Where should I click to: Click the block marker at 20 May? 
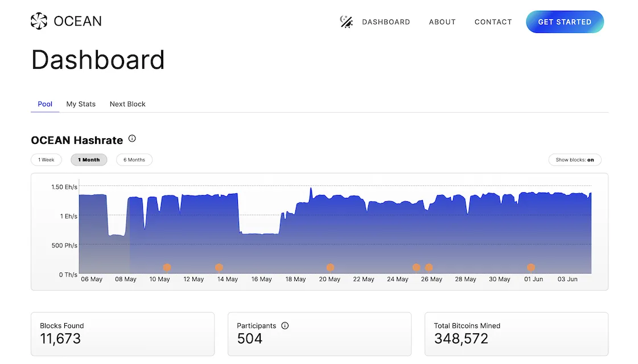tap(330, 267)
